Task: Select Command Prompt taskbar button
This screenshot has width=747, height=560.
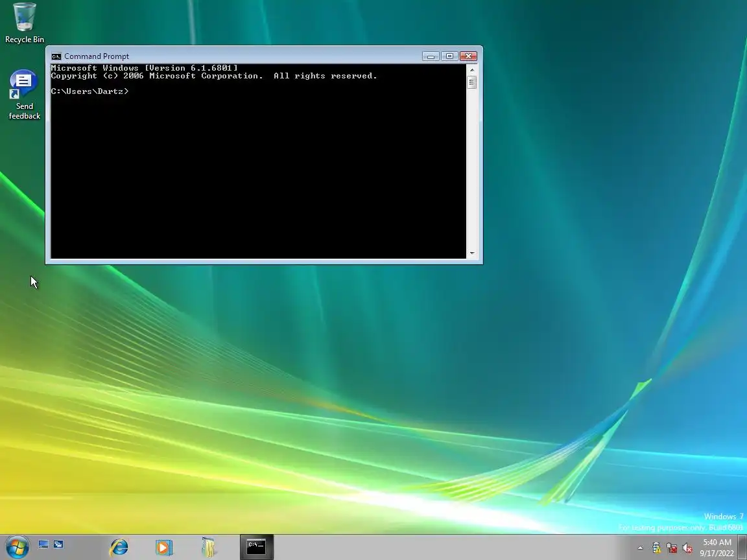Action: (256, 546)
